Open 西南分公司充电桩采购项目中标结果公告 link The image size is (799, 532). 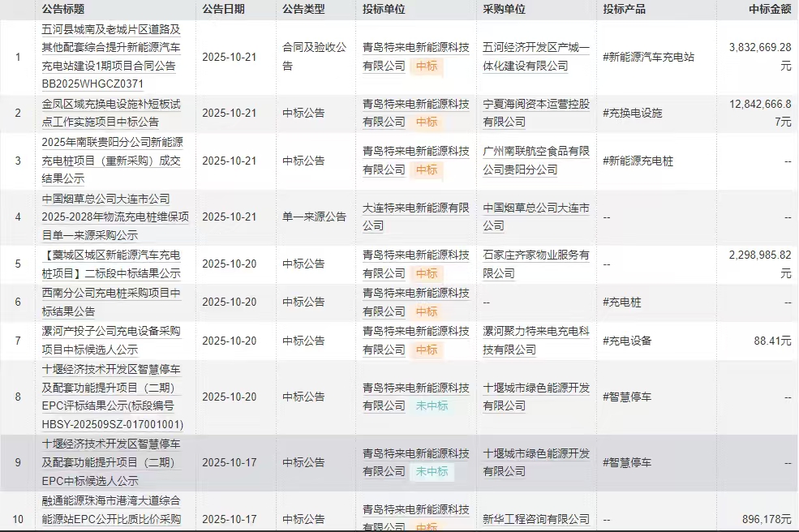click(x=111, y=302)
